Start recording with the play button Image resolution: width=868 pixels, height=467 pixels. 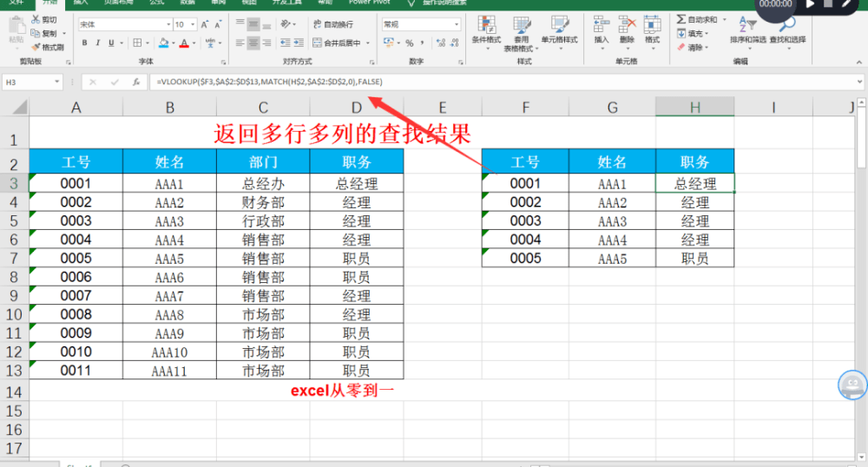pyautogui.click(x=811, y=3)
